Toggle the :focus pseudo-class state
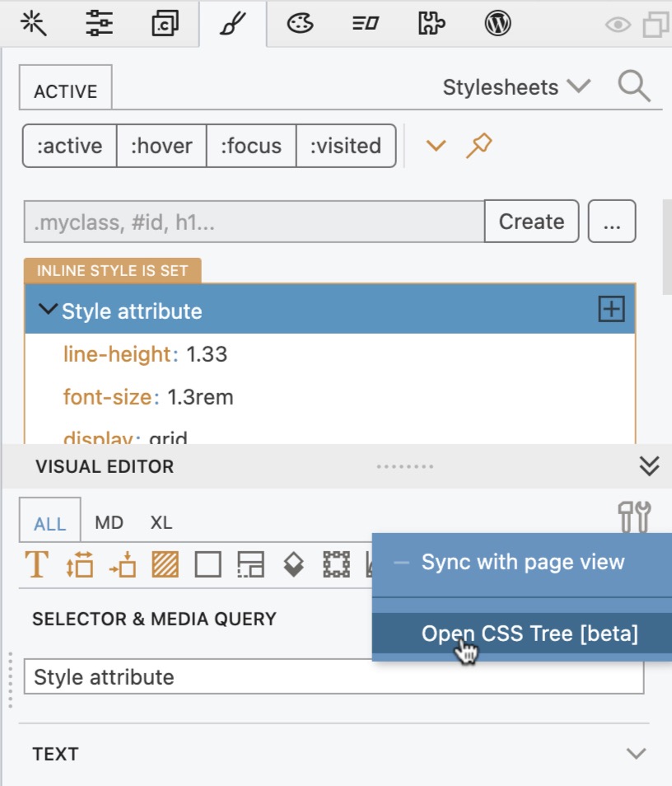672x786 pixels. (x=251, y=146)
